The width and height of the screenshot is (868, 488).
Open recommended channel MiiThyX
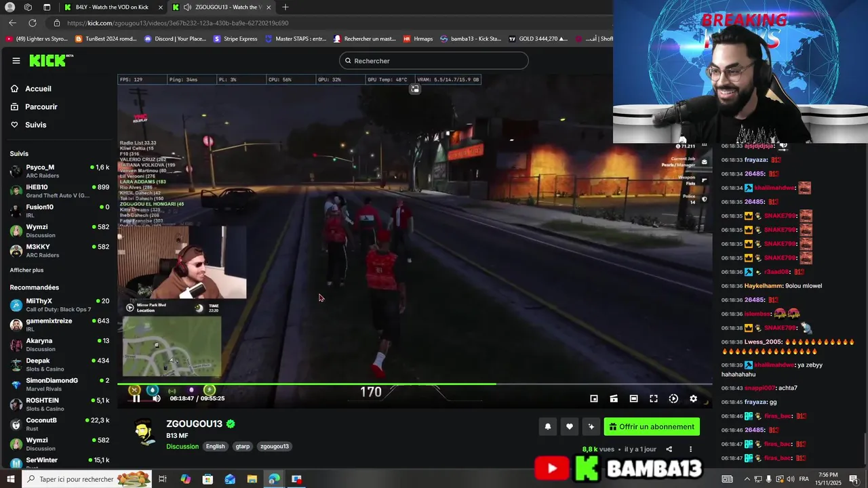pyautogui.click(x=59, y=305)
